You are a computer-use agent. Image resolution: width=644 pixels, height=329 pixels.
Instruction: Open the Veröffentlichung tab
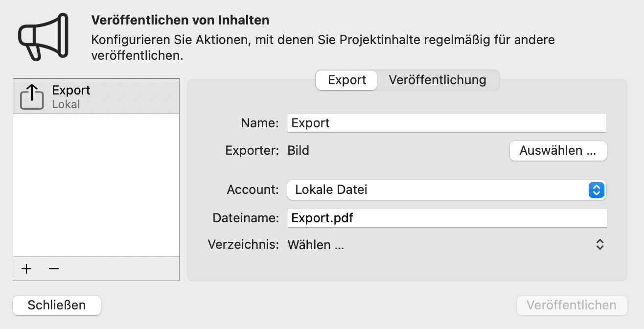(437, 80)
